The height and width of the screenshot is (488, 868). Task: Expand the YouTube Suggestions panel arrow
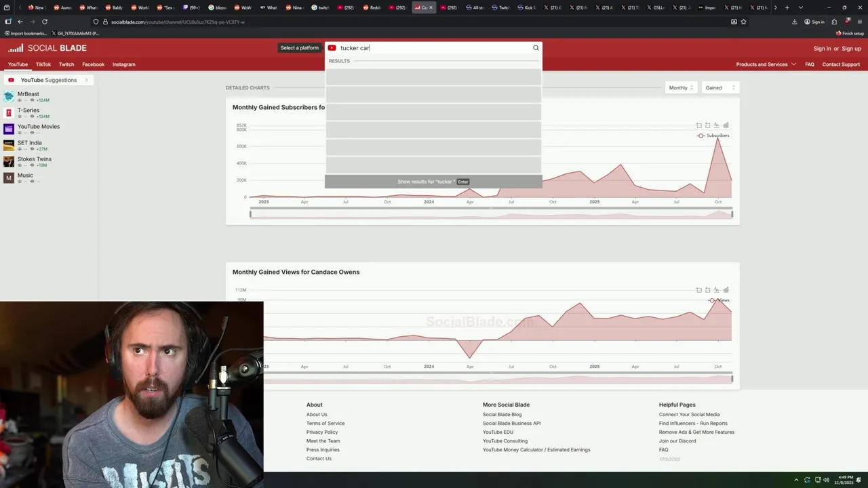point(86,80)
